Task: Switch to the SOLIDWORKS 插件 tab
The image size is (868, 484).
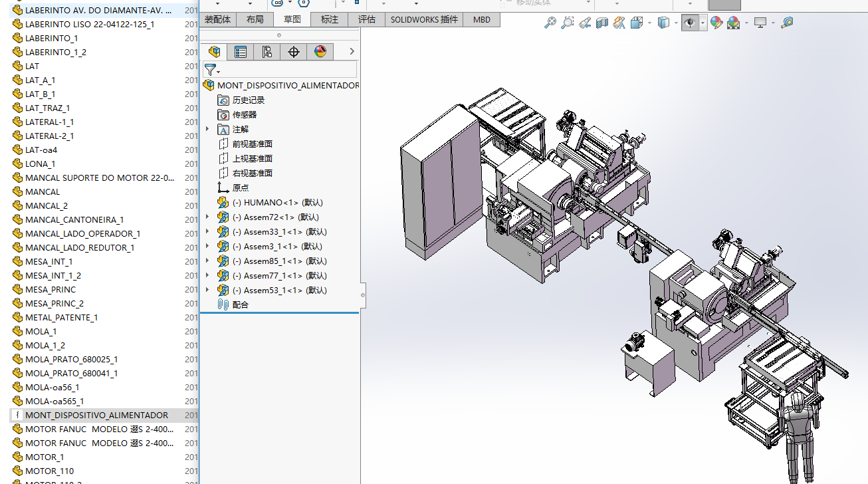Action: [423, 19]
